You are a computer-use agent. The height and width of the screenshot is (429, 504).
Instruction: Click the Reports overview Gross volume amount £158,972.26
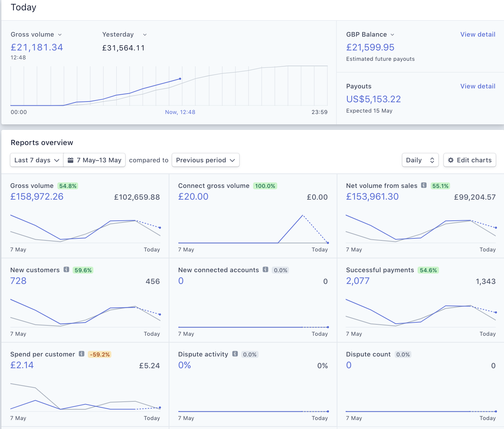point(37,197)
